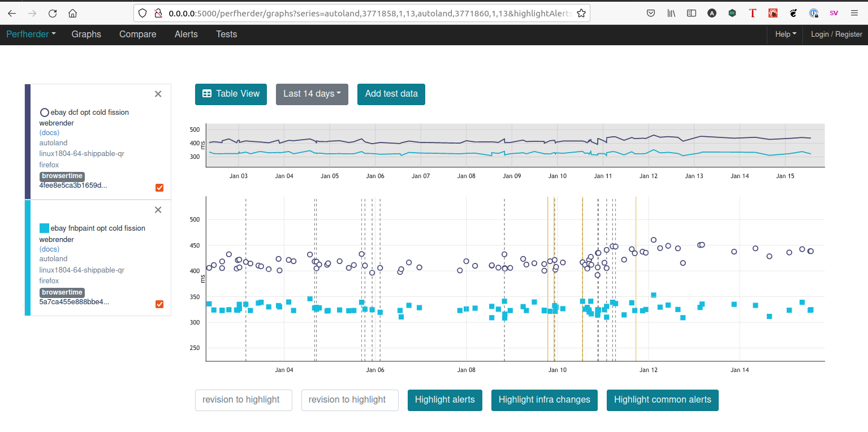This screenshot has width=868, height=432.
Task: Click Login / Register
Action: tap(836, 34)
